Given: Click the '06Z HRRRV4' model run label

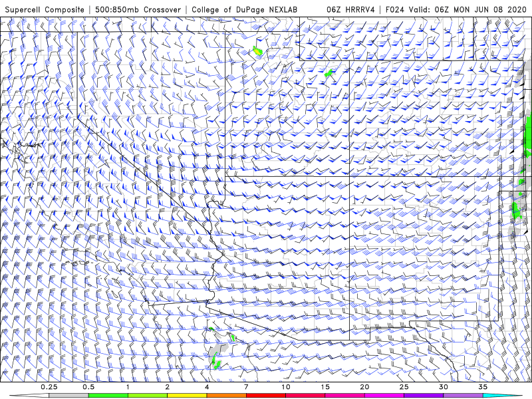Looking at the screenshot, I should coord(350,10).
